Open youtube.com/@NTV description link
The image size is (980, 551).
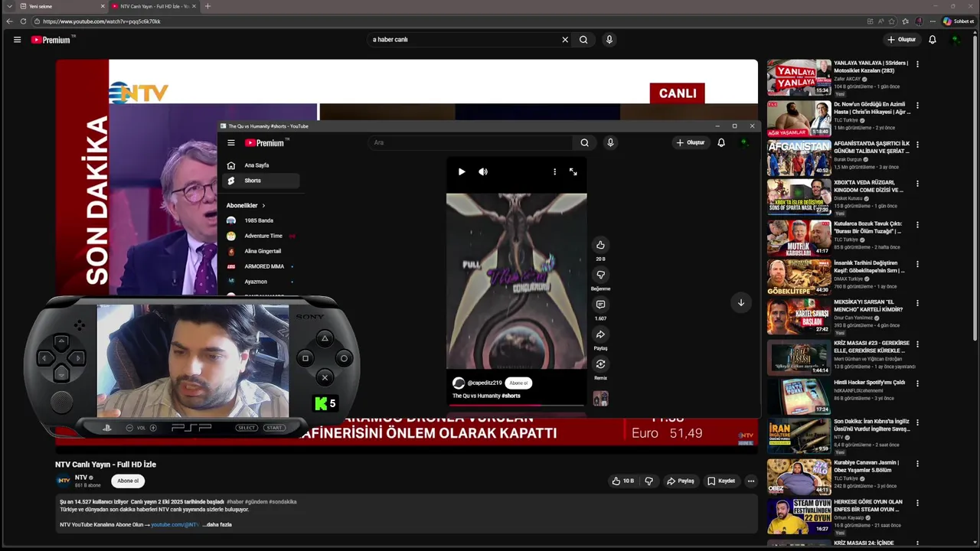(175, 525)
